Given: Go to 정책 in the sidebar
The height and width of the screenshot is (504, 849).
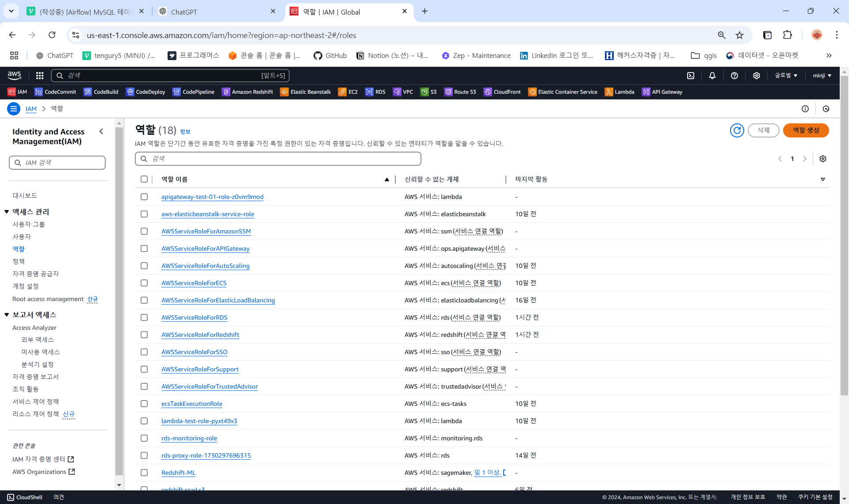Looking at the screenshot, I should 19,261.
